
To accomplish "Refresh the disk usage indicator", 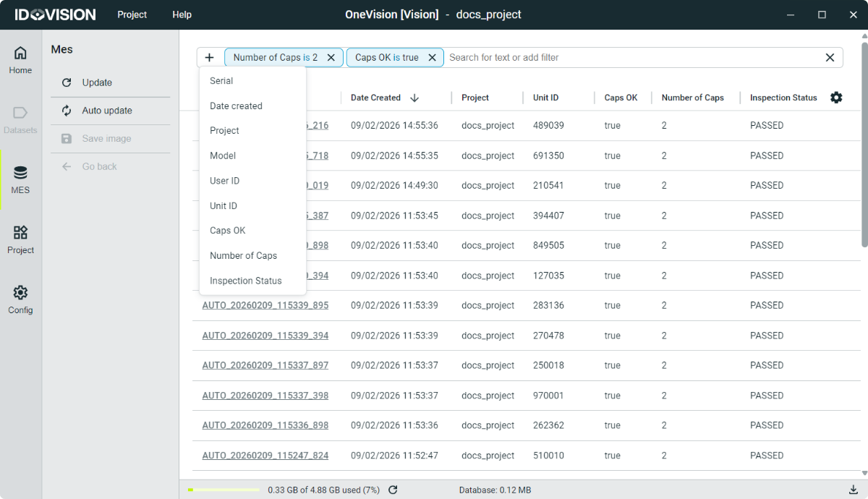I will [393, 490].
